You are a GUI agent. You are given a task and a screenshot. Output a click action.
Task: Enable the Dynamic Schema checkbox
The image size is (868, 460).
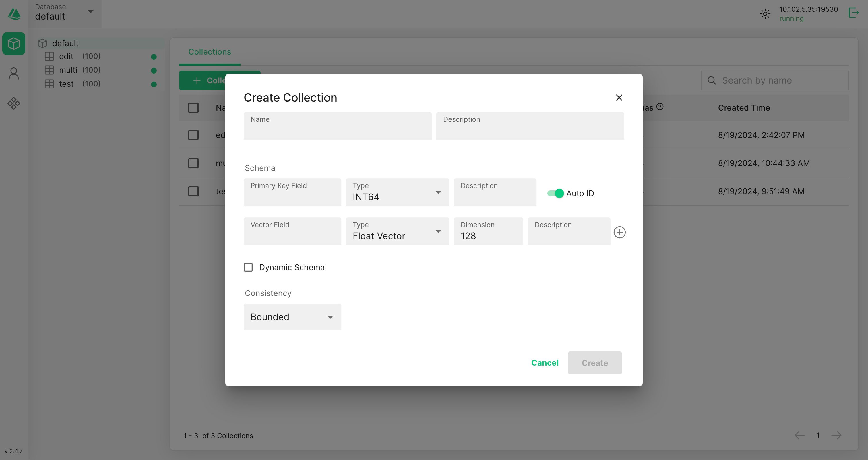click(x=248, y=266)
